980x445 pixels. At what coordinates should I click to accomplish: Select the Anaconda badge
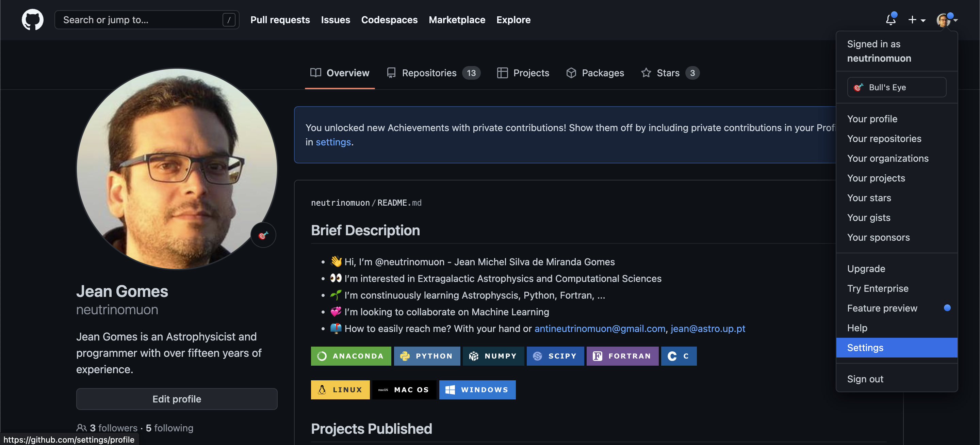coord(350,356)
